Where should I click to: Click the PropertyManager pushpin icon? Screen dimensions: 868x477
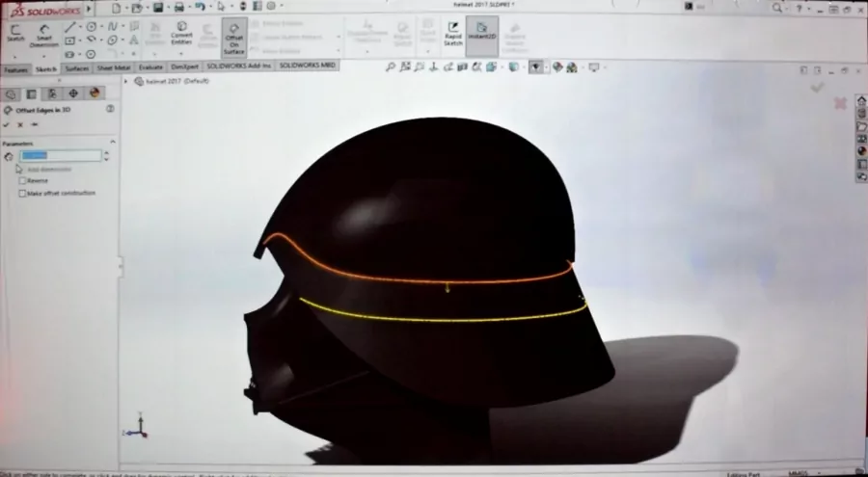(35, 124)
